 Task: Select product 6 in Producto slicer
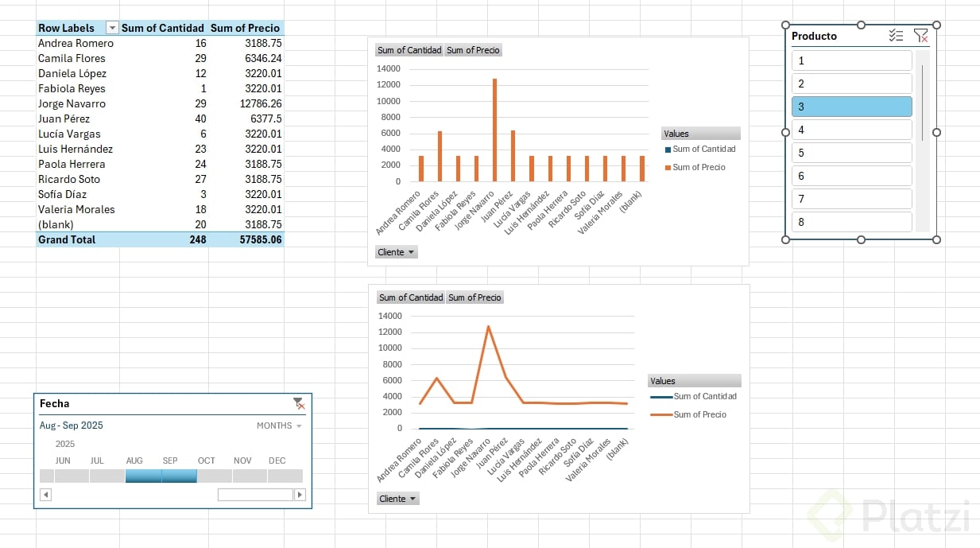point(851,176)
